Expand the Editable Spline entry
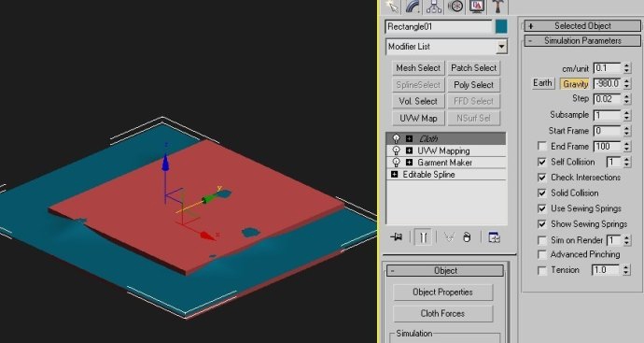The height and width of the screenshot is (343, 644). (394, 175)
